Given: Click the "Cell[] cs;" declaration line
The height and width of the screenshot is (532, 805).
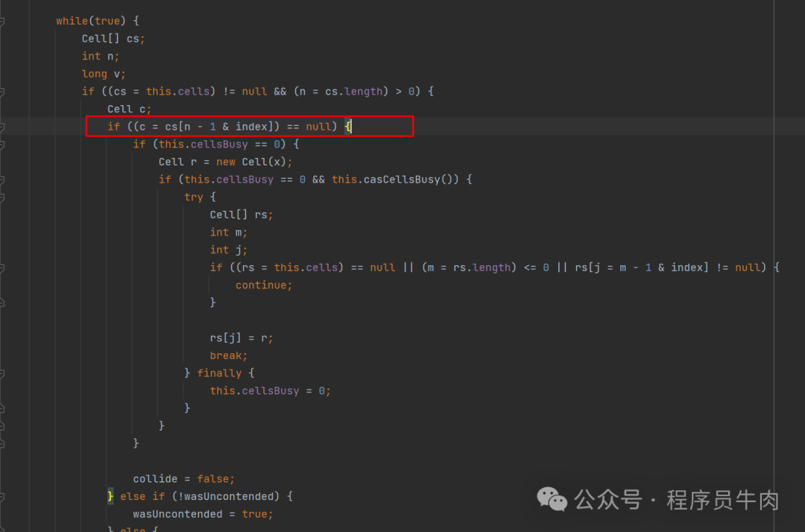Looking at the screenshot, I should pos(113,39).
